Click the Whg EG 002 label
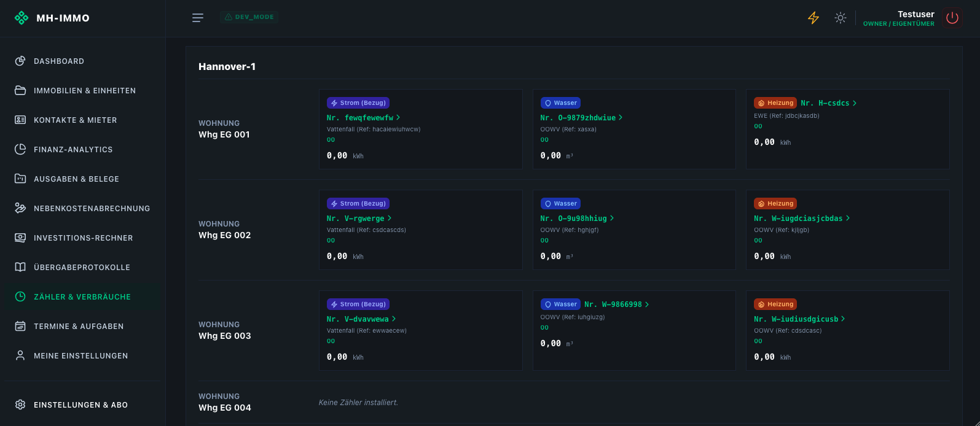The width and height of the screenshot is (980, 426). pos(225,235)
